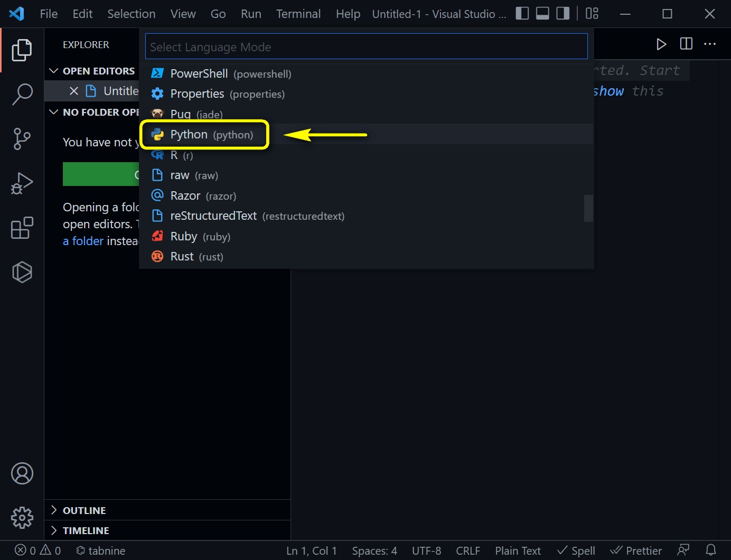Change encoding via UTF-8 status item
Screen dimensions: 731x560
(x=426, y=550)
